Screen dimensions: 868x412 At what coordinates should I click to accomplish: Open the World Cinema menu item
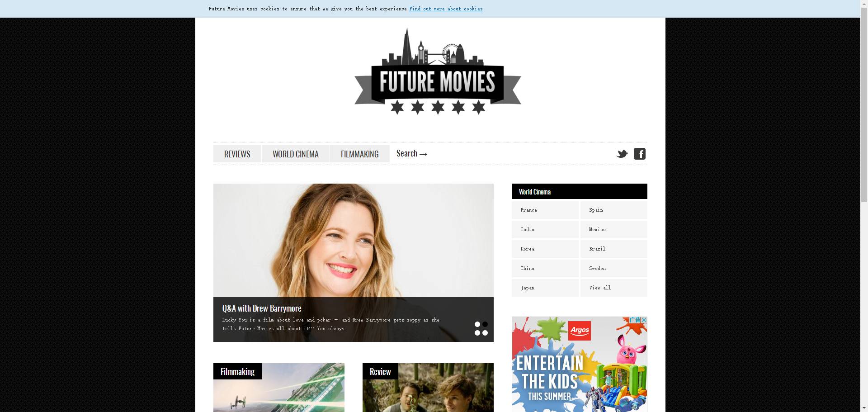coord(296,154)
